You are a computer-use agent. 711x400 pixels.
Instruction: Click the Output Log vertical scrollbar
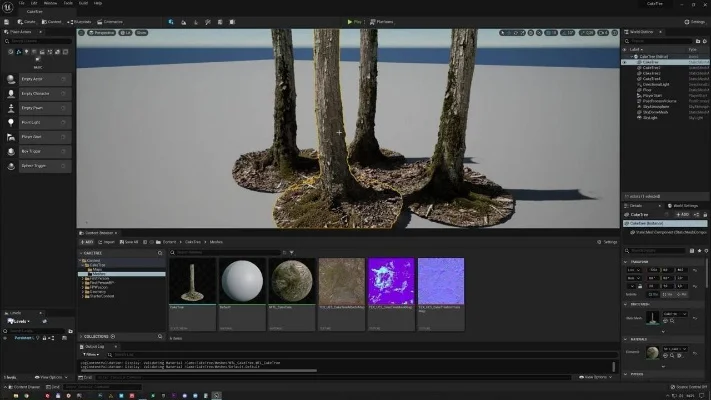(x=614, y=366)
